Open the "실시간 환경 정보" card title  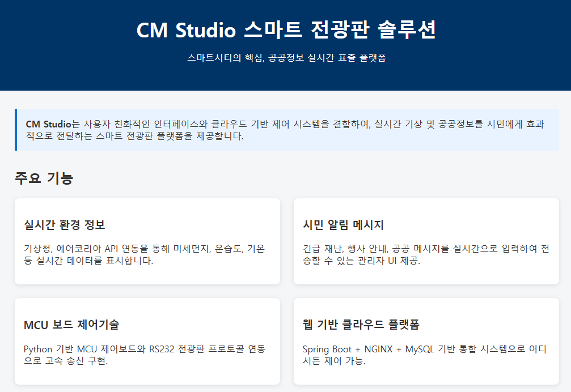[64, 225]
